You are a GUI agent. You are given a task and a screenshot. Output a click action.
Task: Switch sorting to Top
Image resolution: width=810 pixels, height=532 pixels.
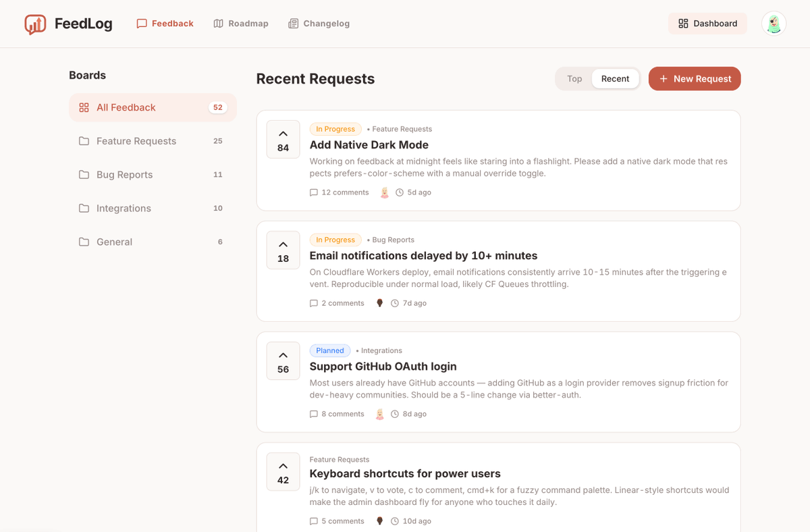tap(574, 79)
